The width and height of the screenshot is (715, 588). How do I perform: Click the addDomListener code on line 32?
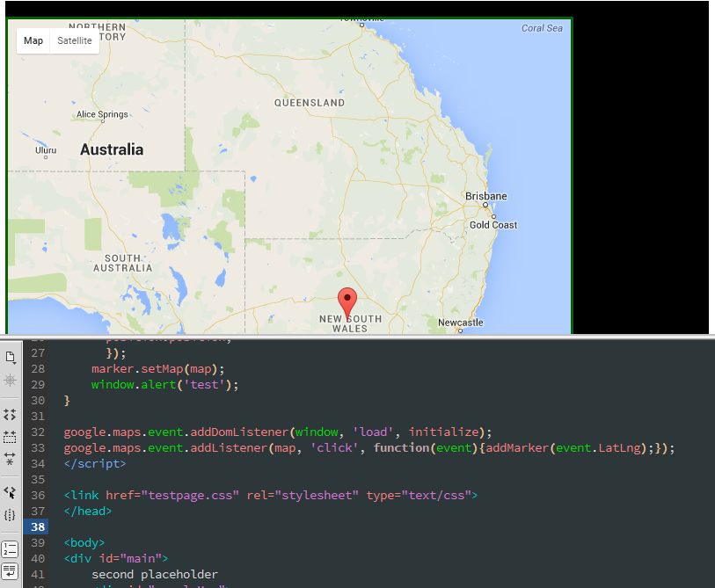pos(278,432)
